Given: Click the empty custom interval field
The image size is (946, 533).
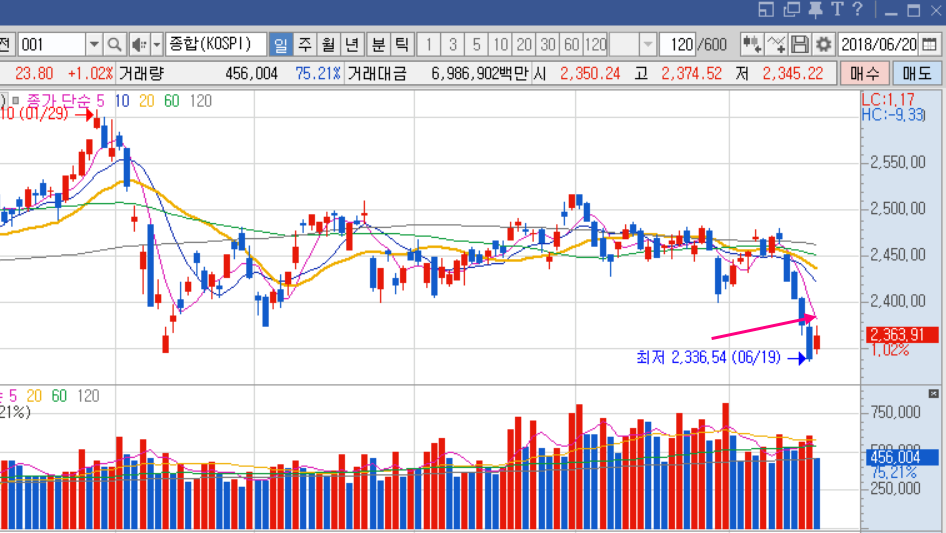Looking at the screenshot, I should pos(624,45).
